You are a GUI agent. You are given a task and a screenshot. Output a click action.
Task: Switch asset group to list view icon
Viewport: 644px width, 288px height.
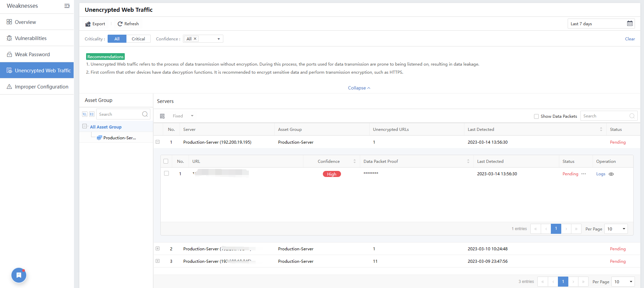92,114
